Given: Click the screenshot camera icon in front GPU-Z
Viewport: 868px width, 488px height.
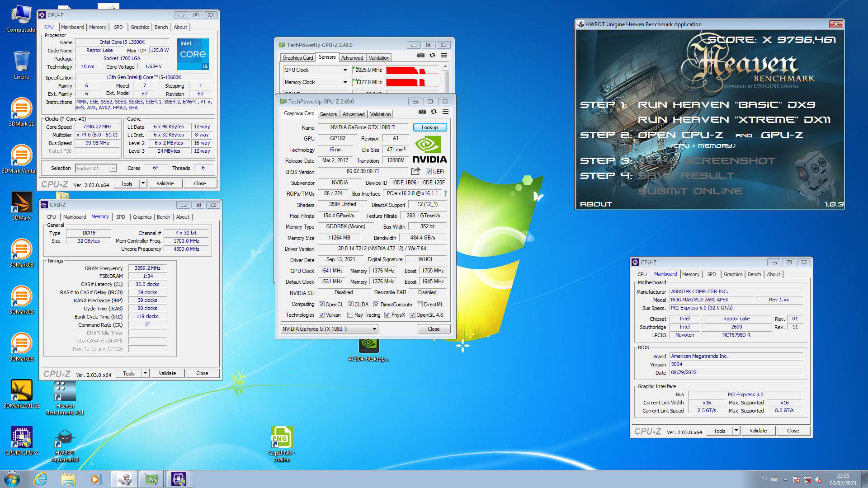Looking at the screenshot, I should [x=422, y=112].
